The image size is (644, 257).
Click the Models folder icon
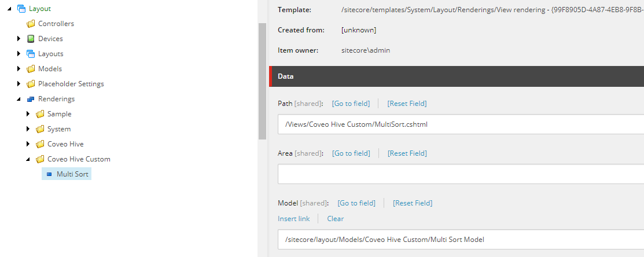(31, 69)
